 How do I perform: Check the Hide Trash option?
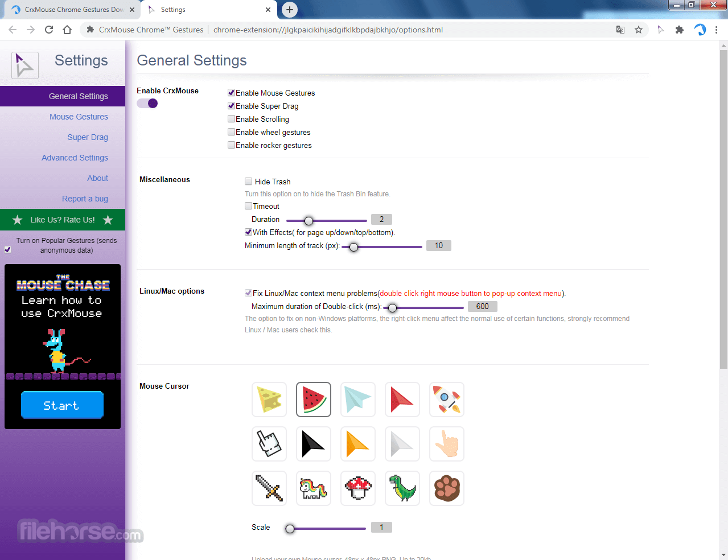click(x=248, y=182)
